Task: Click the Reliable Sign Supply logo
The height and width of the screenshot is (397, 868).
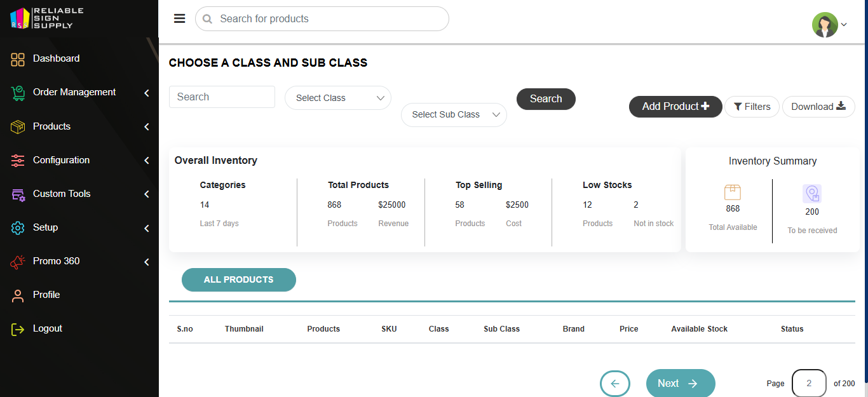Action: point(46,18)
